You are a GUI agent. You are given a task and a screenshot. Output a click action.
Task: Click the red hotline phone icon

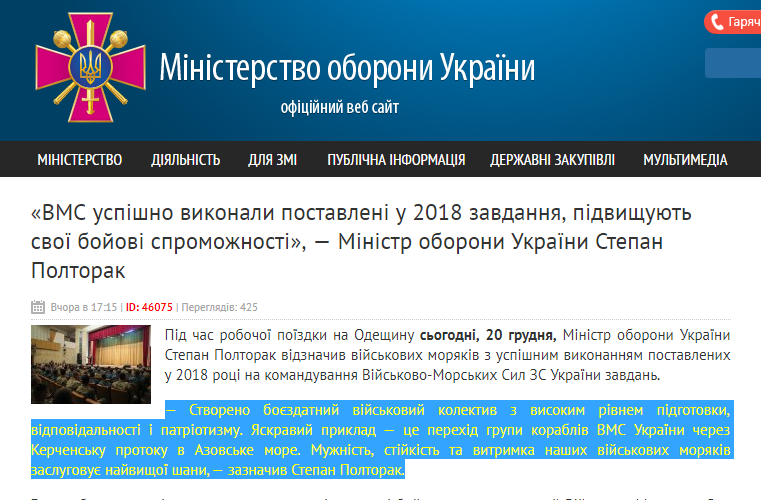pyautogui.click(x=716, y=22)
